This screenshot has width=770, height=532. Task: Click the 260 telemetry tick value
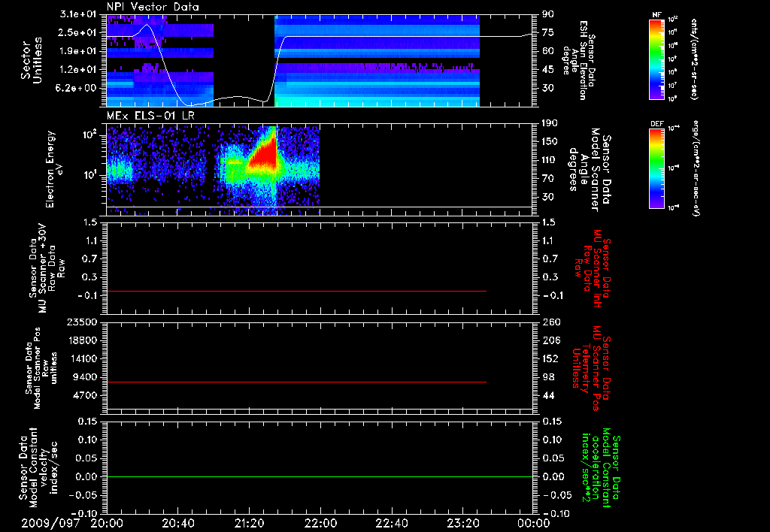tap(550, 322)
